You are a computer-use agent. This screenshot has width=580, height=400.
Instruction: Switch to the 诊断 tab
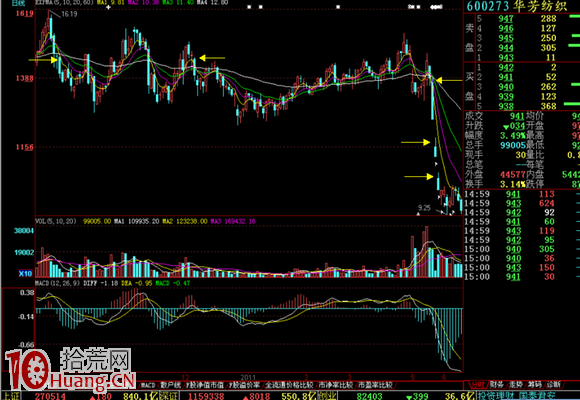[x=553, y=384]
